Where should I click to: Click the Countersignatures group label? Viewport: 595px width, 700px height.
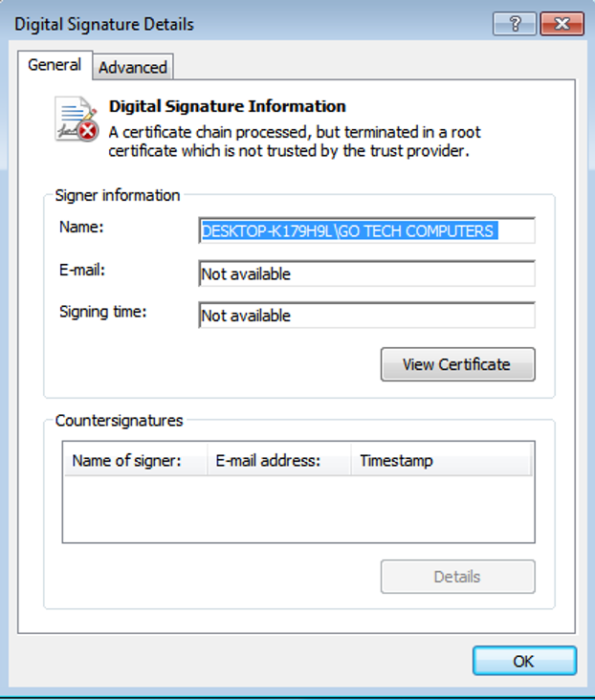119,420
